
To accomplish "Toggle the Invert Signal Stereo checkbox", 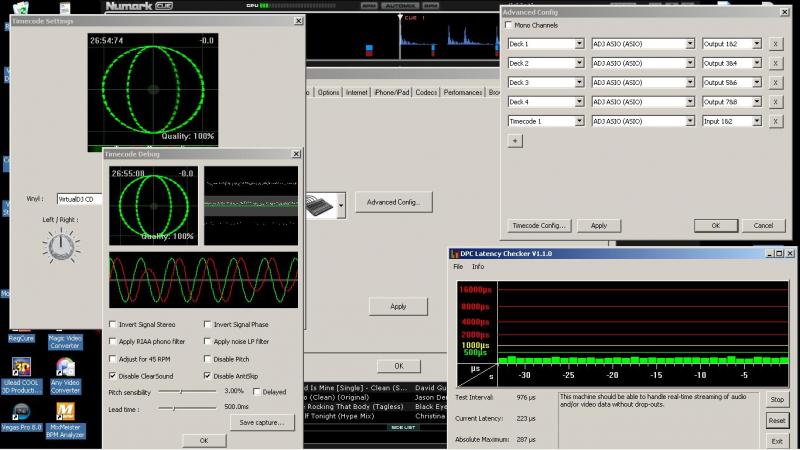I will coord(113,325).
